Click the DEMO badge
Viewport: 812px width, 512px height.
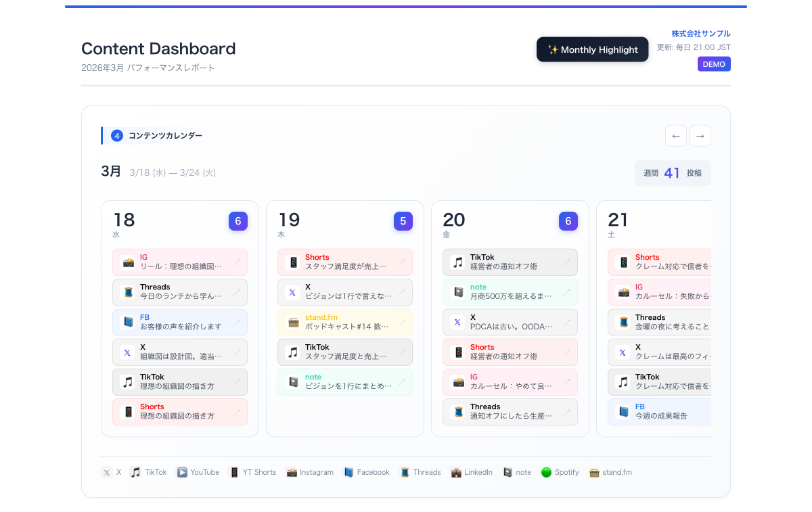(714, 64)
